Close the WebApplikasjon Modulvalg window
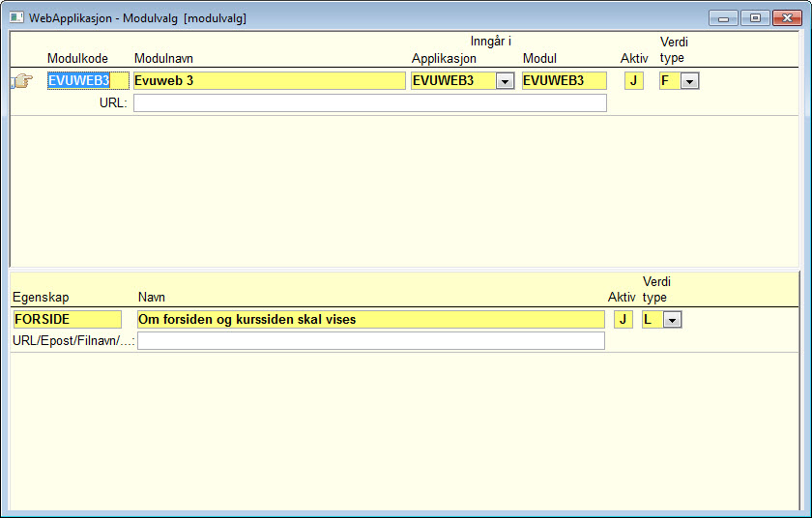 click(787, 18)
